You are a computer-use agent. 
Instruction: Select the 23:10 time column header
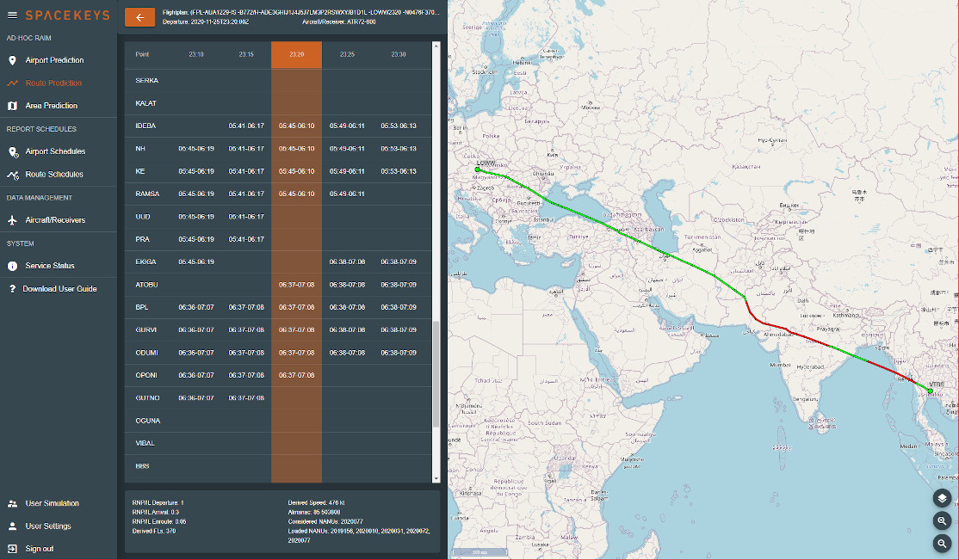coord(196,54)
